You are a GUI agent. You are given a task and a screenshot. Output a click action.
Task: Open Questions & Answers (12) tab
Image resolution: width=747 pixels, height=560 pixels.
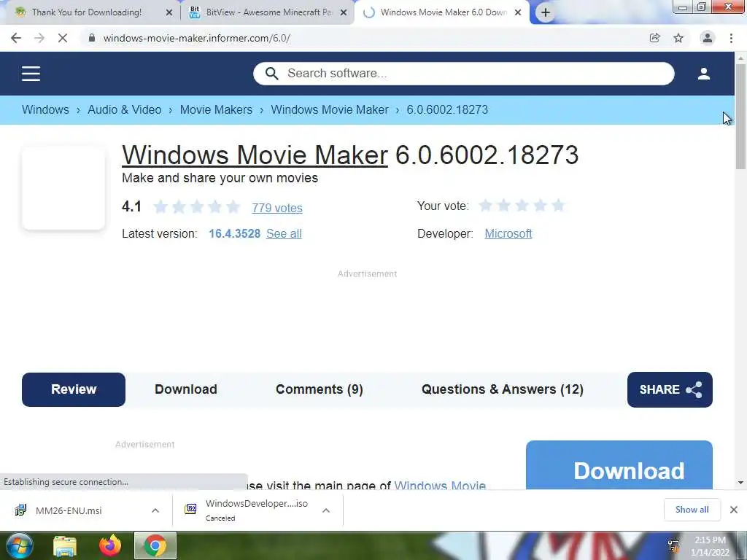tap(503, 389)
